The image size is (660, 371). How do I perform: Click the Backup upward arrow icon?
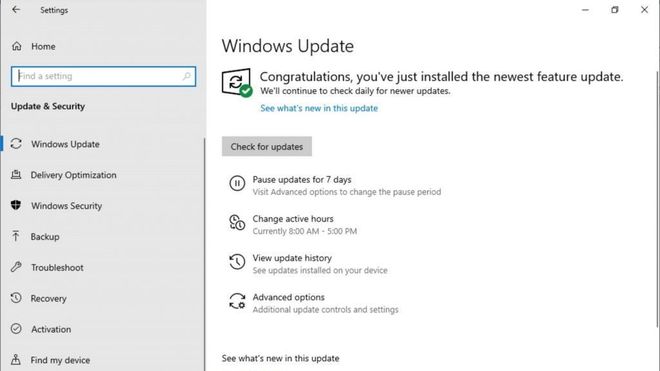[16, 236]
